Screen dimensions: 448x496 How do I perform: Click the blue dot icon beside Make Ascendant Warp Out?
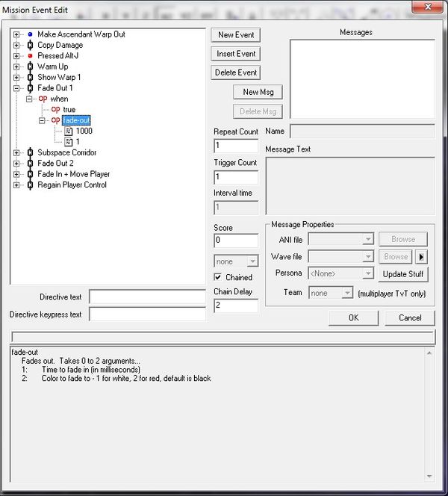point(30,34)
